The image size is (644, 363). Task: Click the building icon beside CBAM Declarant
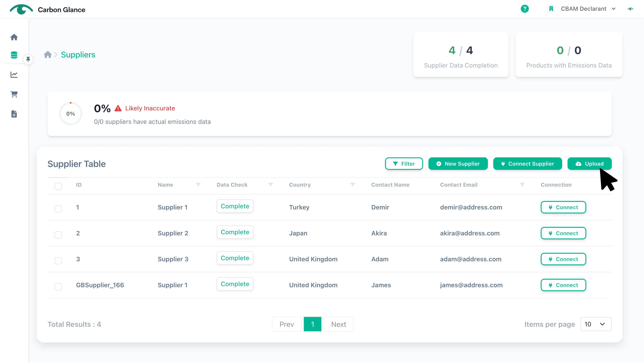coord(551,9)
